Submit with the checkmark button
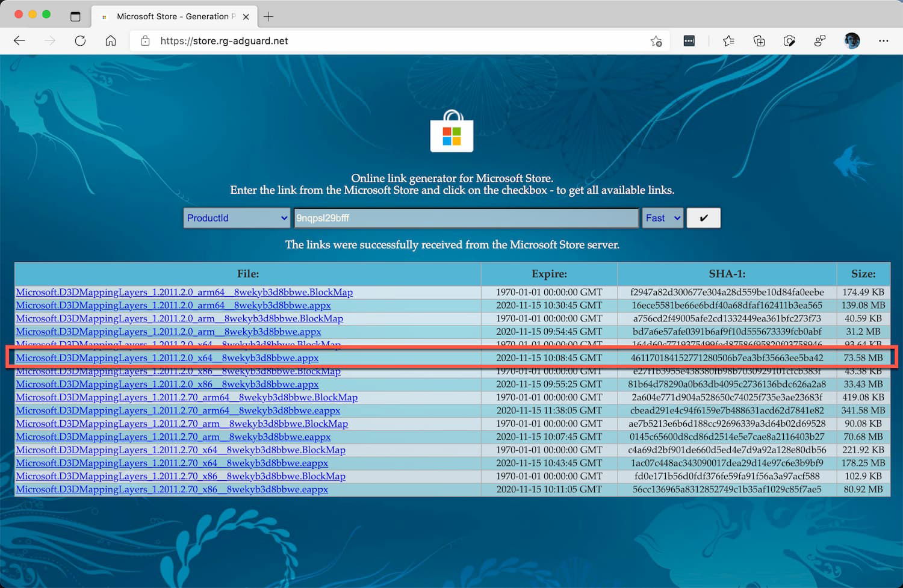 pos(703,218)
